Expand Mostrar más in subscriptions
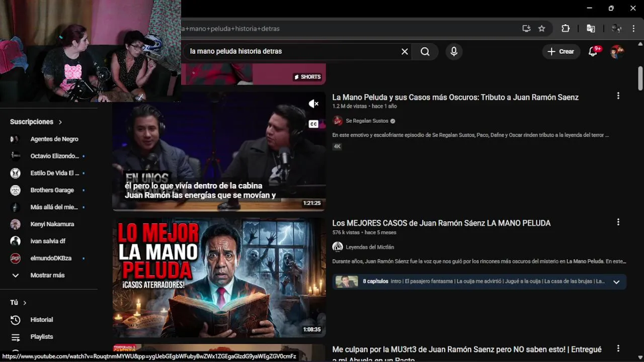This screenshot has width=644, height=362. pos(47,275)
